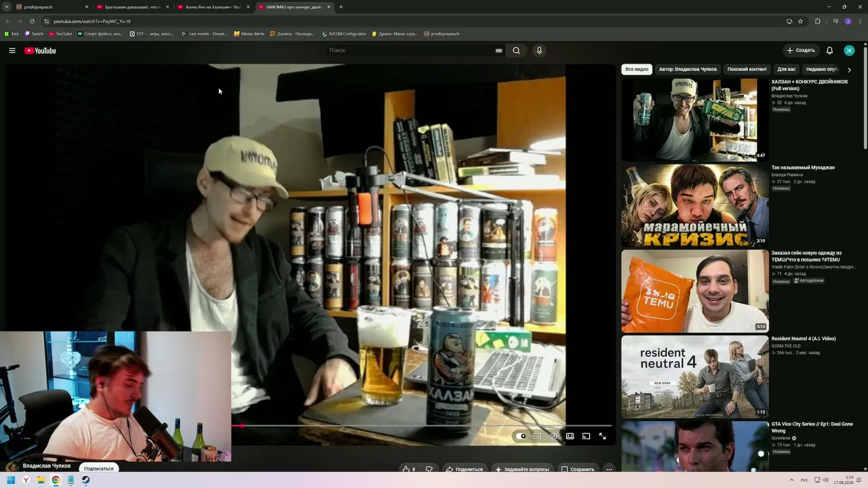Reload the page in Chrome
The image size is (868, 488).
32,21
